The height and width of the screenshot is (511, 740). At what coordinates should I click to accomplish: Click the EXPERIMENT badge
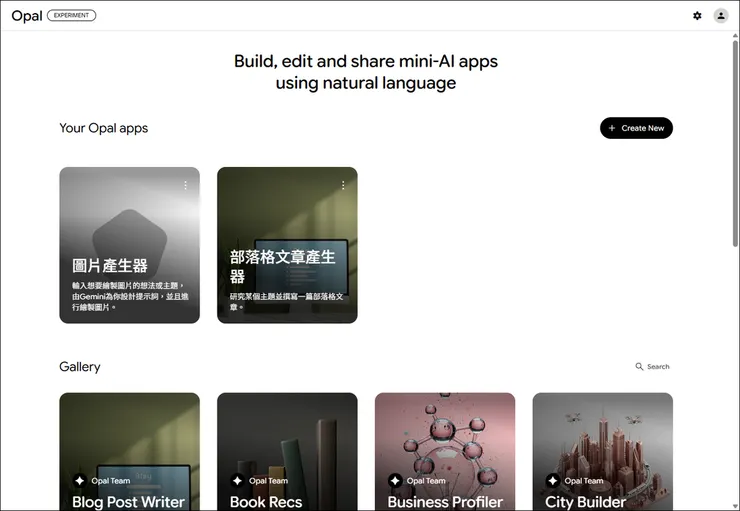coord(71,16)
